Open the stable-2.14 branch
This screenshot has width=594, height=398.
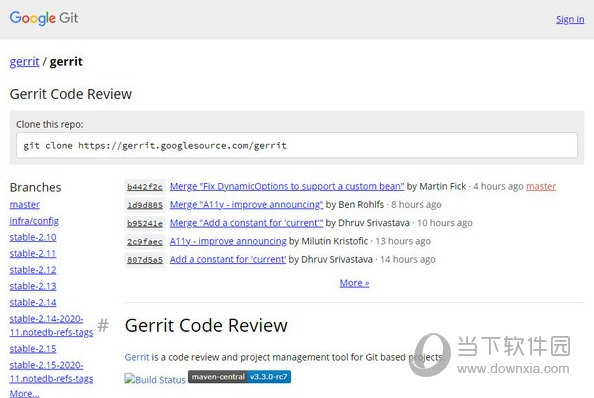pos(33,302)
